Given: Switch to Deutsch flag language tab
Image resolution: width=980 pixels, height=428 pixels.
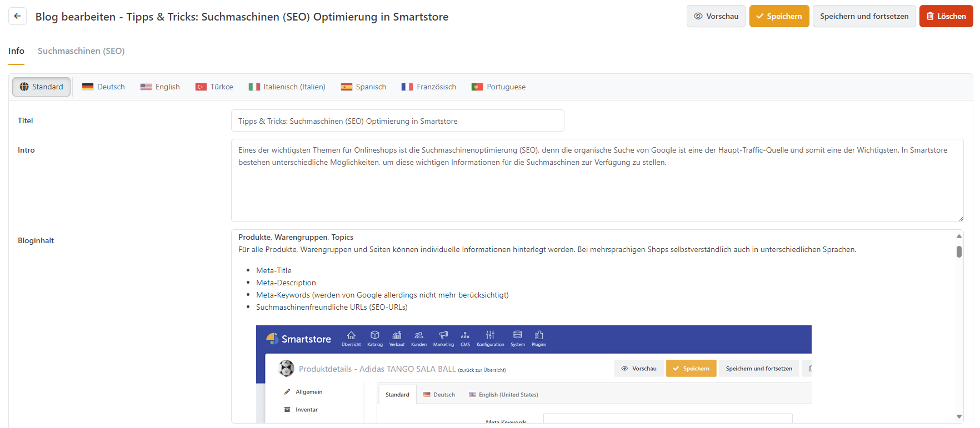Looking at the screenshot, I should pos(103,87).
